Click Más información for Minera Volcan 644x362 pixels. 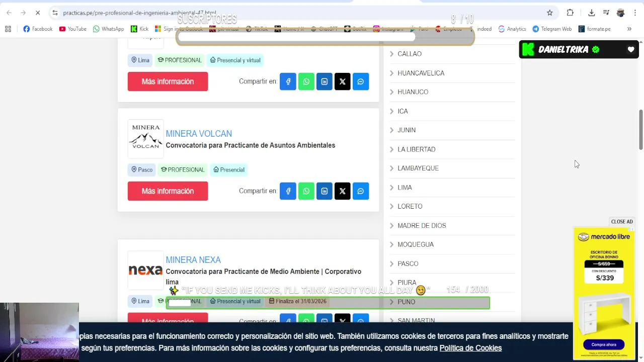point(168,191)
